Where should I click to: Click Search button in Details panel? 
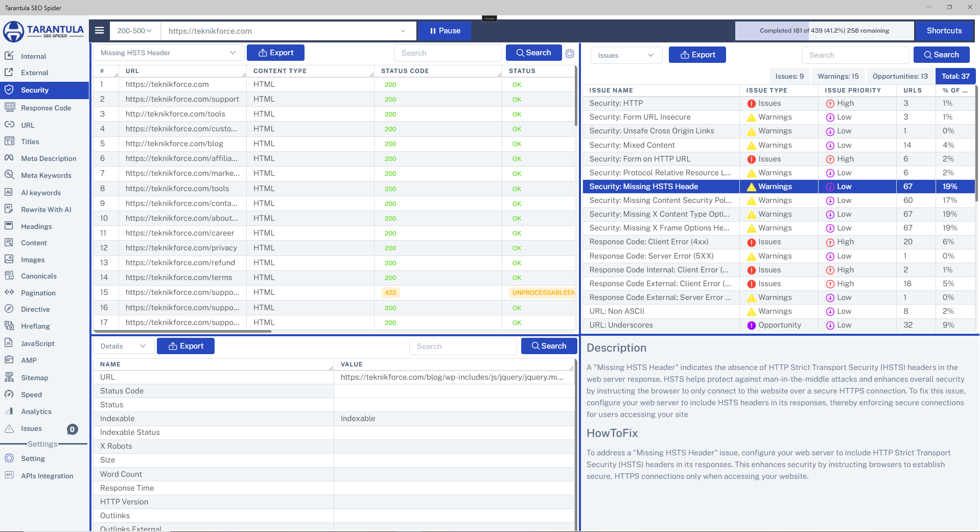549,346
